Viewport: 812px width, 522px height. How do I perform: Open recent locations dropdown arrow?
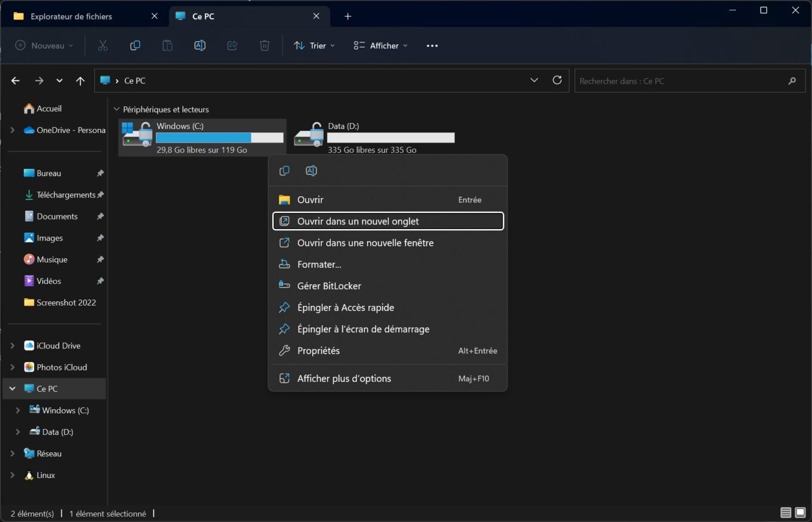[59, 81]
